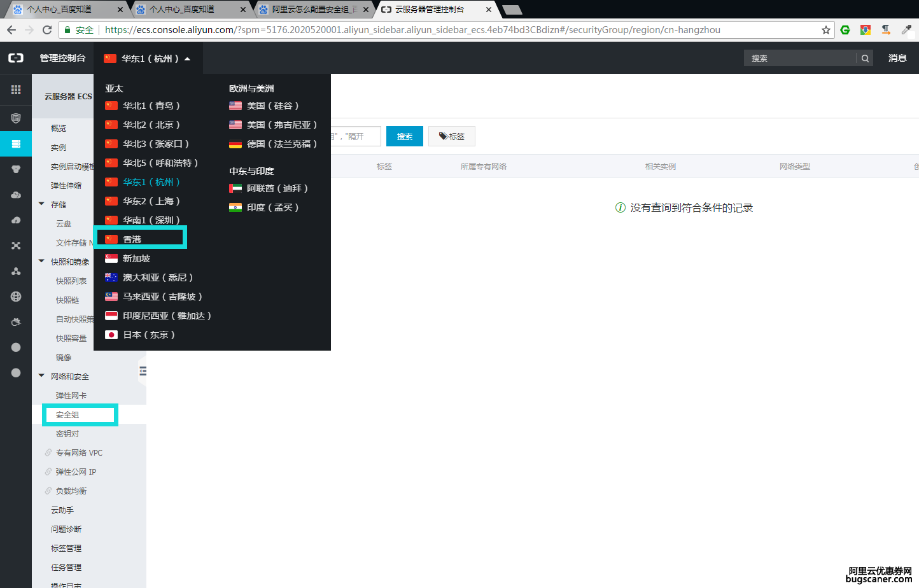Collapse the 存储 section
The width and height of the screenshot is (919, 588).
[41, 204]
